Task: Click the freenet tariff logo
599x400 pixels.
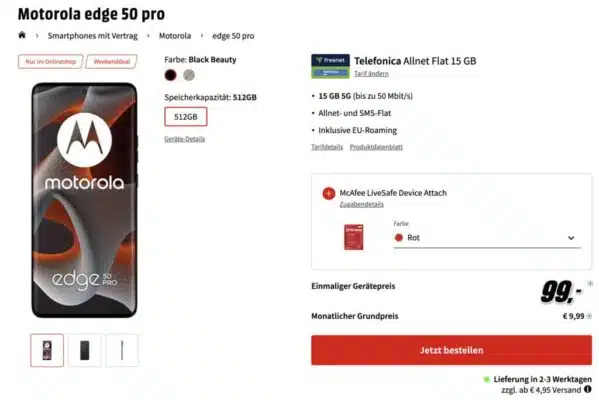Action: 330,66
